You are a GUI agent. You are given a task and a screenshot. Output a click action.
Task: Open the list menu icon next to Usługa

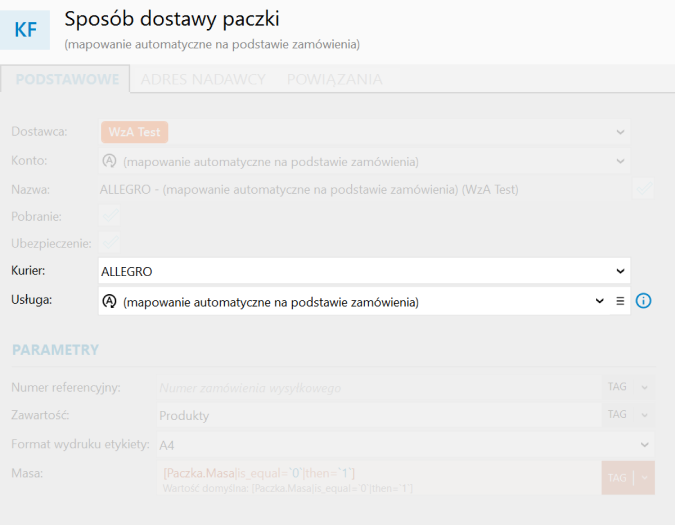[x=620, y=301]
